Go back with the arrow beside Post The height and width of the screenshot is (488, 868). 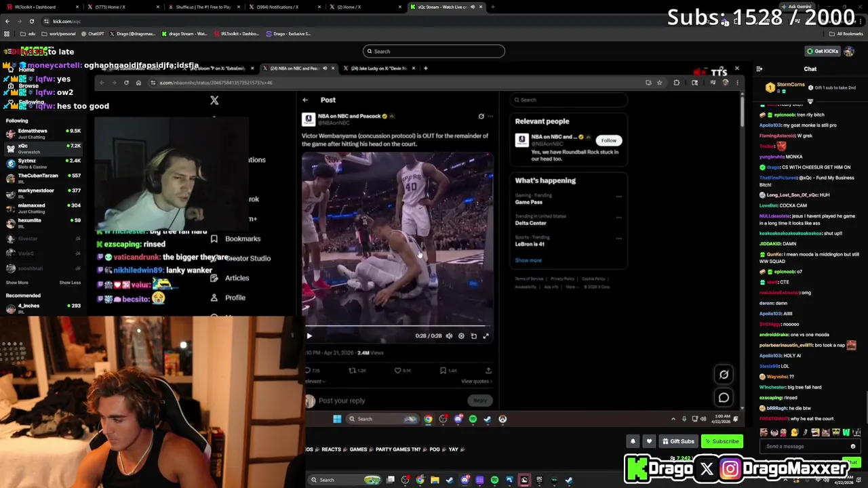(x=305, y=100)
